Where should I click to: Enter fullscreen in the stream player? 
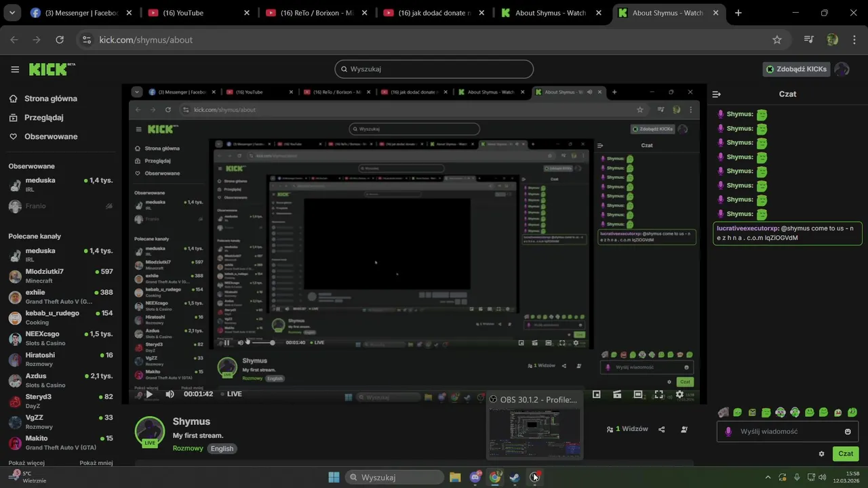pyautogui.click(x=658, y=394)
